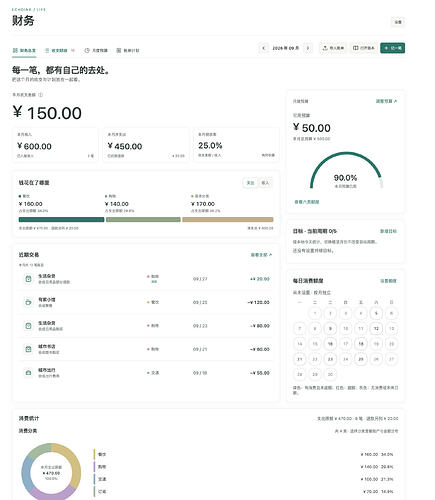Open the 查看六类额度 link under gauge

click(307, 202)
